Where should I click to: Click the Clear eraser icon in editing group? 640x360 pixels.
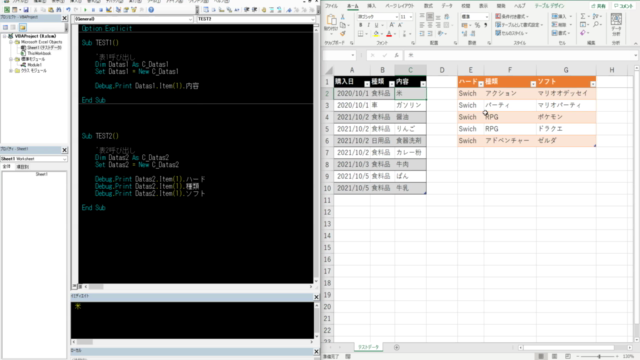pos(583,33)
